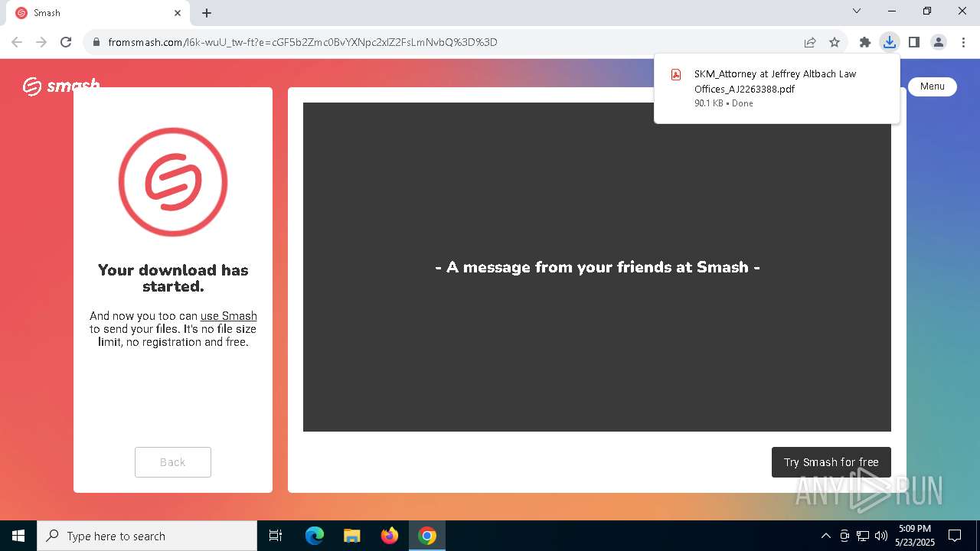Select the Smash browser tab
980x551 pixels.
(x=98, y=13)
